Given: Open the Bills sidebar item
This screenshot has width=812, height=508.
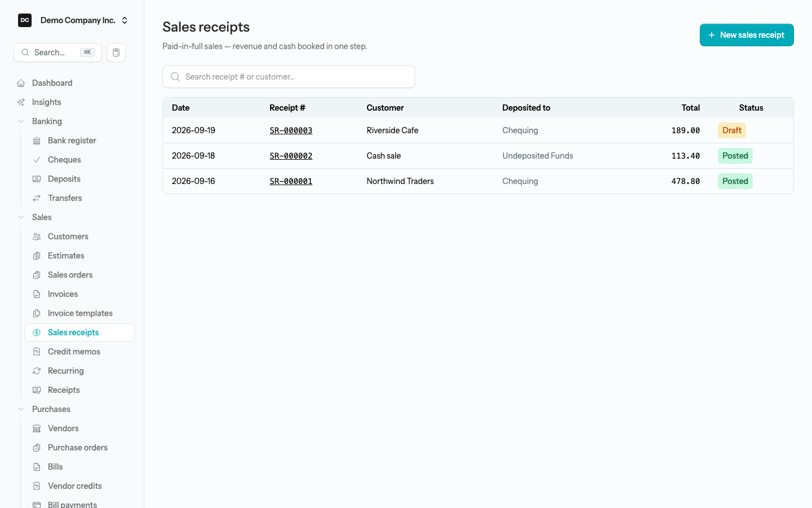Looking at the screenshot, I should (x=80, y=467).
